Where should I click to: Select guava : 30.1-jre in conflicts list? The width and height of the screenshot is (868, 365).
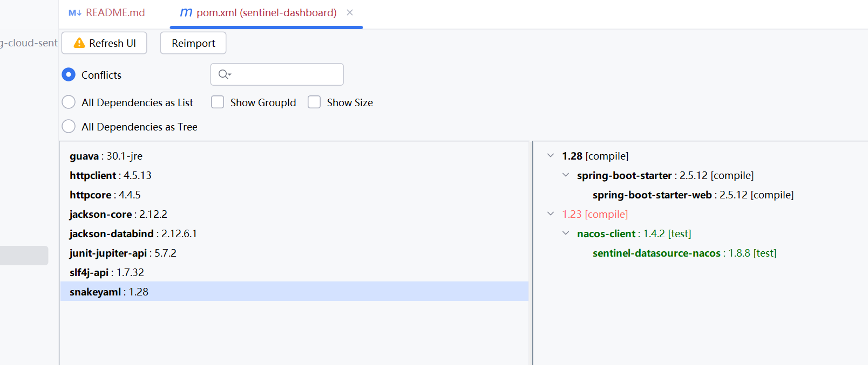pyautogui.click(x=294, y=156)
